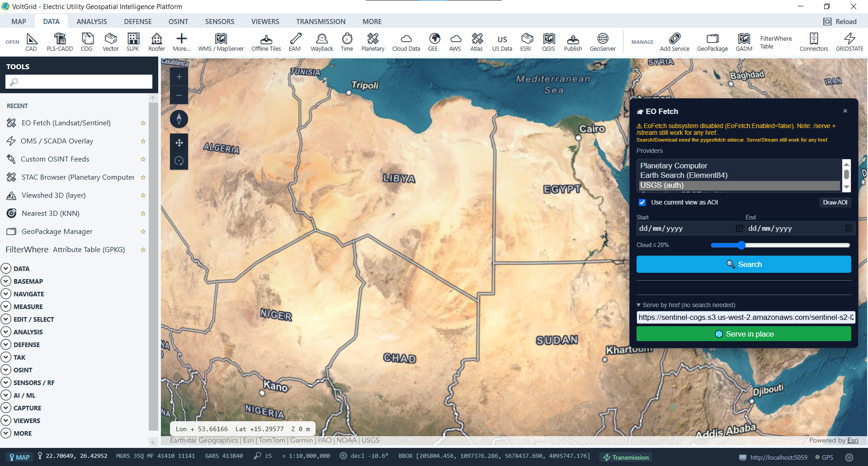Viewport: 868px width, 466px height.
Task: Expand the DATA tools group
Action: pos(6,268)
